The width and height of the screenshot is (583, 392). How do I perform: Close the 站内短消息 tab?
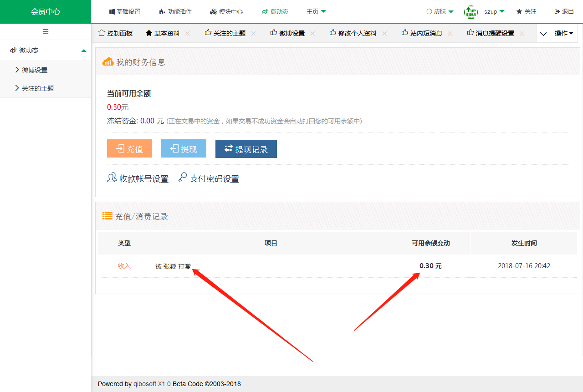click(450, 33)
